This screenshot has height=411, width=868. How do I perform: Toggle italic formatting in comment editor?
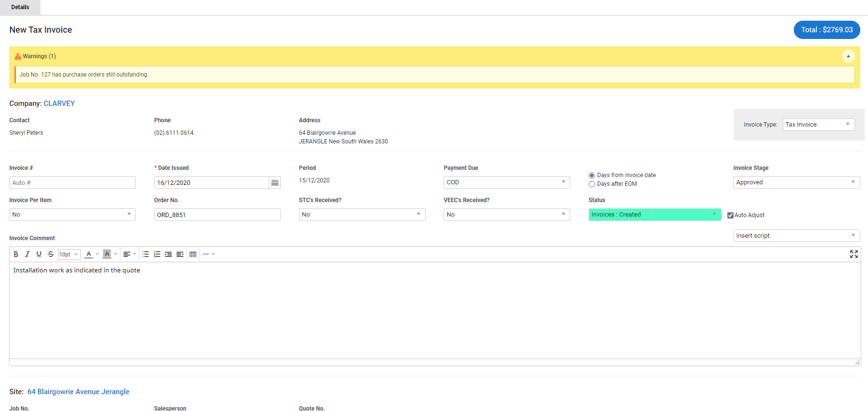(x=27, y=254)
